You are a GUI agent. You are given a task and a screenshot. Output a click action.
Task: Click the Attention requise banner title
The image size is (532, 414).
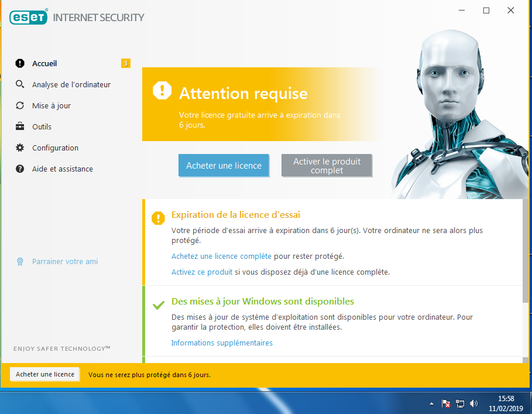(x=243, y=93)
